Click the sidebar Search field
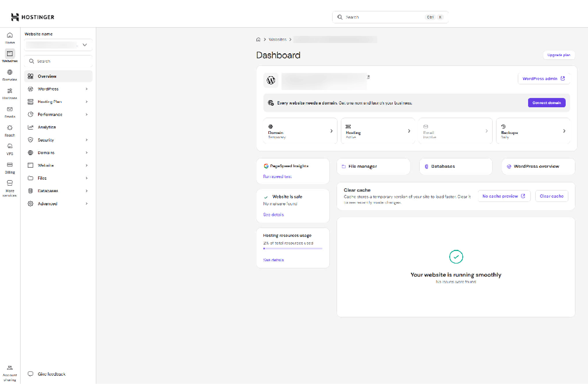Viewport: 588px width, 392px height. [58, 61]
